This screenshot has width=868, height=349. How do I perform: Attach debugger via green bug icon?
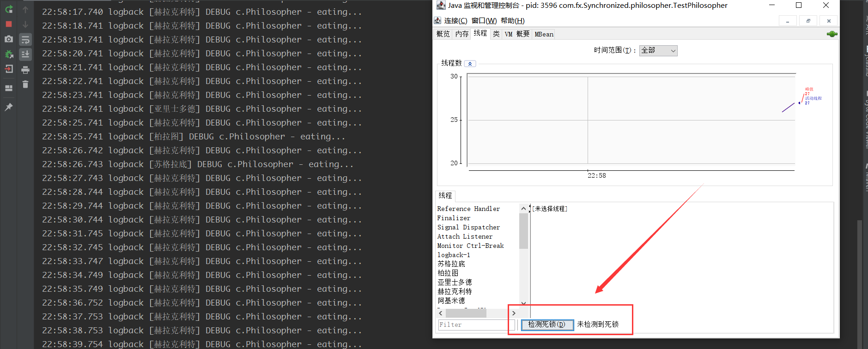(x=9, y=54)
